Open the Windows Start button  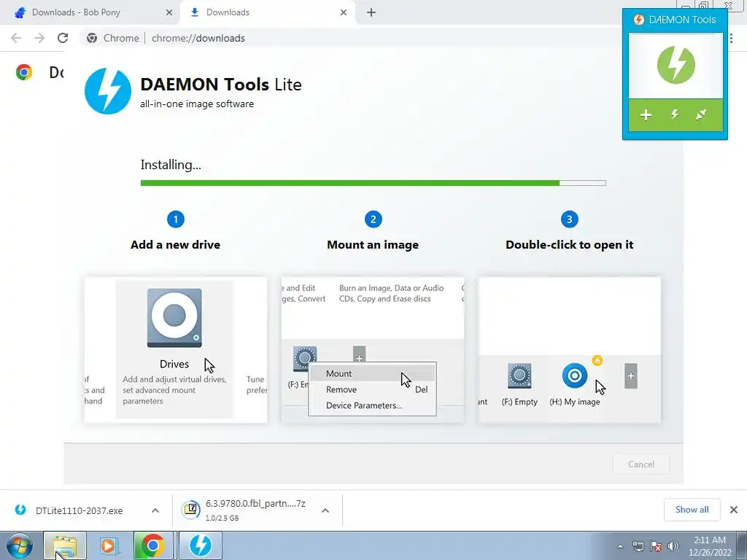tap(19, 545)
